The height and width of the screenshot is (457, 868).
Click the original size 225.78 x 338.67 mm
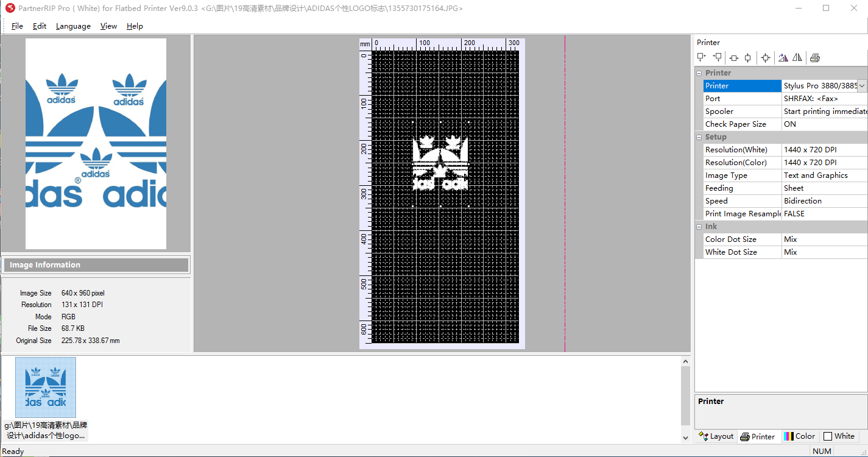[x=91, y=341]
